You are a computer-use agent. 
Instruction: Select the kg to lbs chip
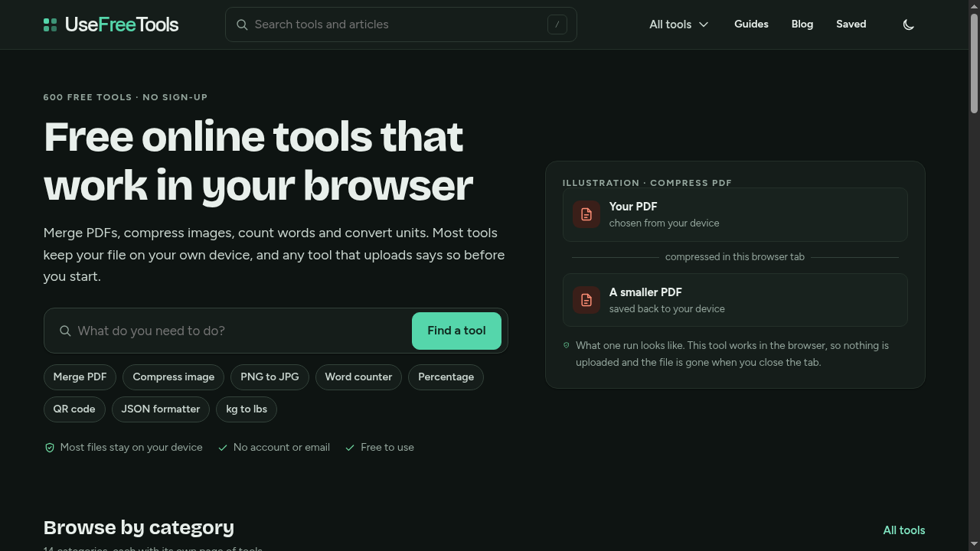[247, 409]
